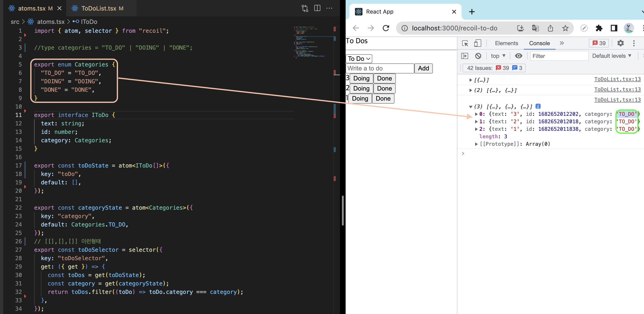Screen dimensions: 644x314
Task: Clear the console with the ban icon
Action: click(478, 56)
